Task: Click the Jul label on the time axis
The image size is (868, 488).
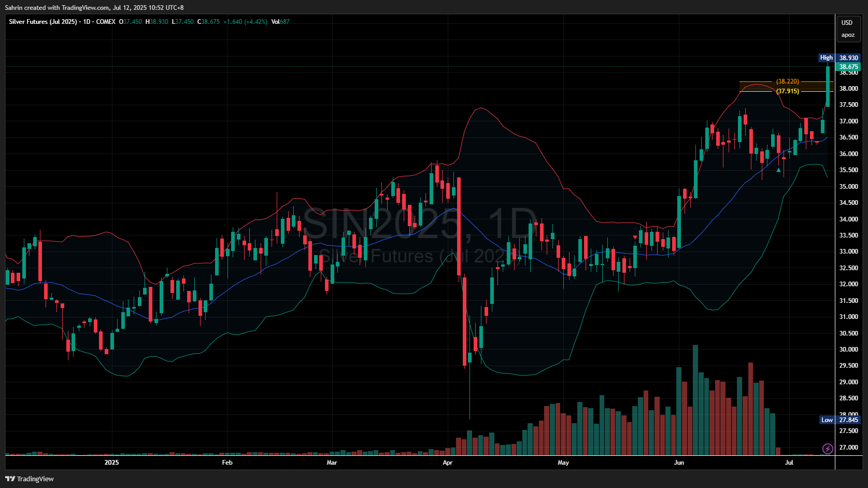Action: click(x=789, y=463)
